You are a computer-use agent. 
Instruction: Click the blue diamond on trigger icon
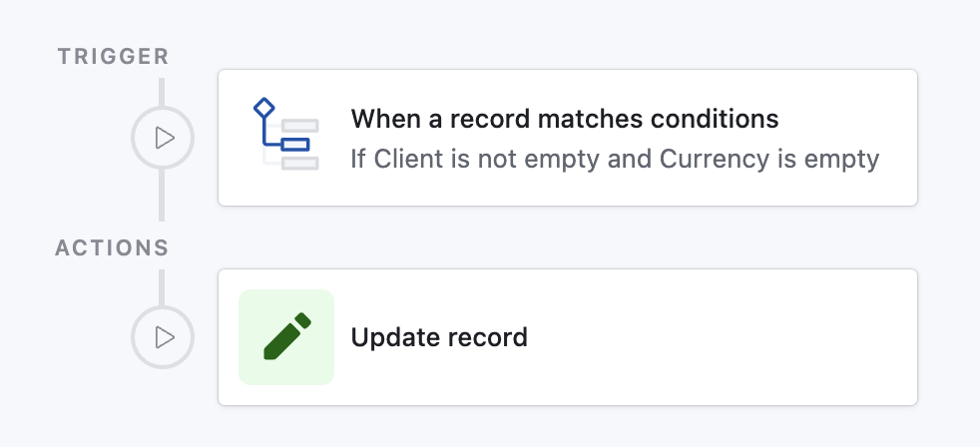point(263,107)
